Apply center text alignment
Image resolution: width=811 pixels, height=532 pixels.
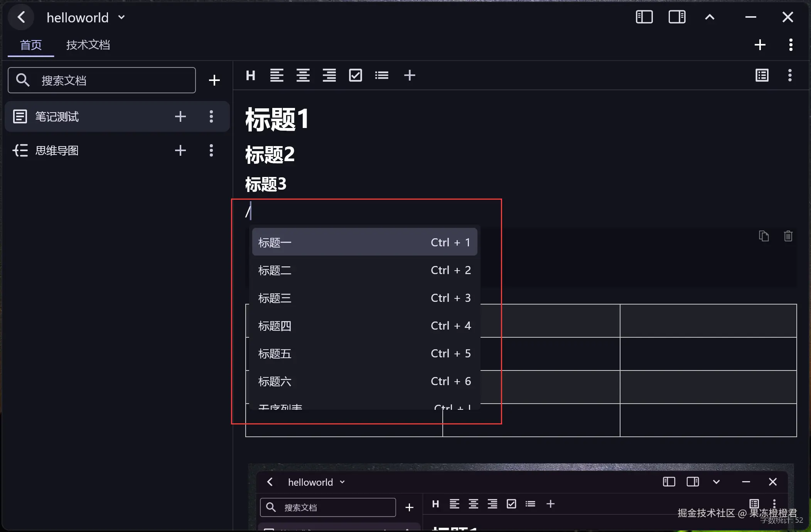(303, 76)
